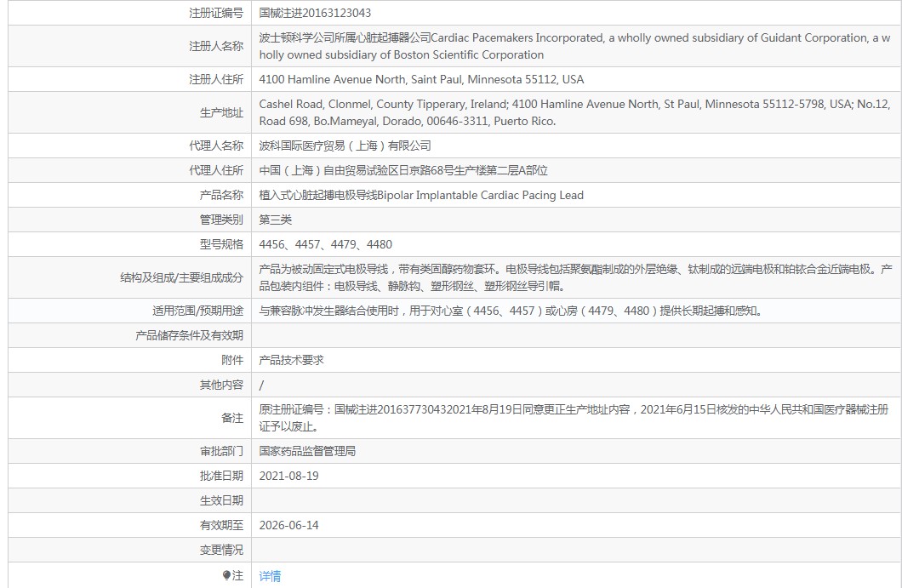This screenshot has width=902, height=588.
Task: Click agent name 波科国际医疗贸易（上海）有限公司
Action: (x=345, y=146)
